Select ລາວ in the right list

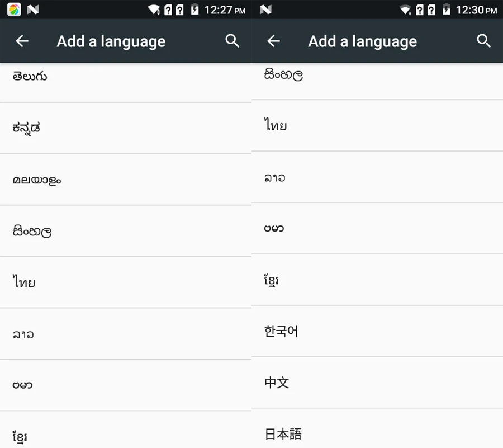pos(377,177)
